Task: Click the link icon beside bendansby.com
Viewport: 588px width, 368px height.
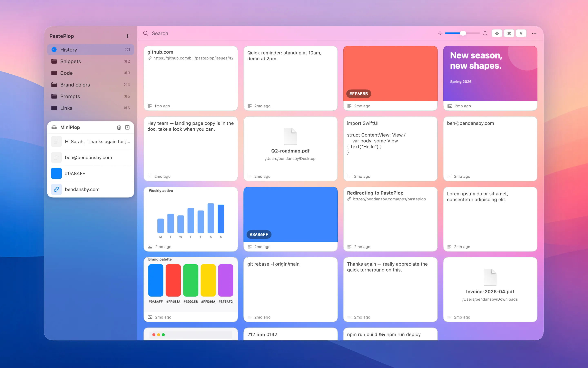Action: click(56, 189)
